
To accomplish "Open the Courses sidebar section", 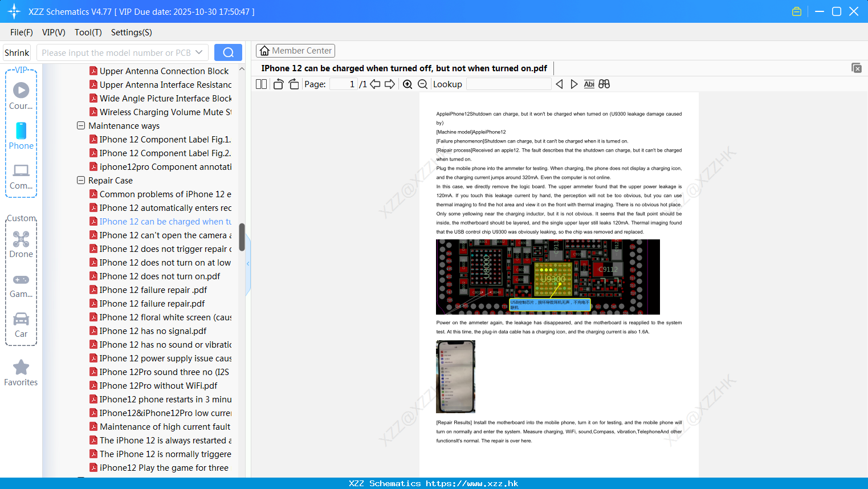I will point(21,96).
